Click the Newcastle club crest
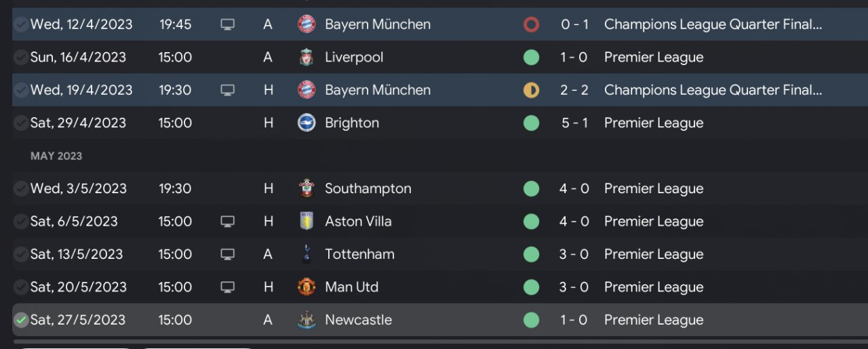The height and width of the screenshot is (349, 868). (x=307, y=320)
